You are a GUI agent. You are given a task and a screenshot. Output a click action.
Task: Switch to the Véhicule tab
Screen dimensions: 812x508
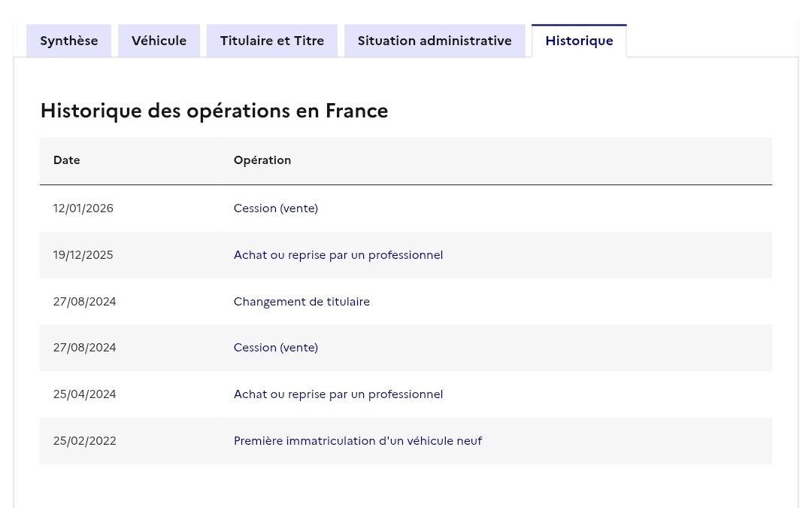click(159, 41)
